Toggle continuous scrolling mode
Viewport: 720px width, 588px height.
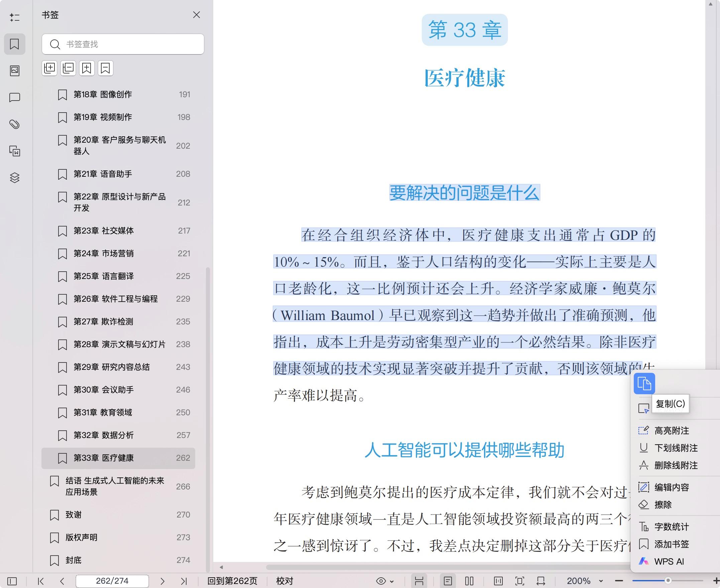pos(419,581)
